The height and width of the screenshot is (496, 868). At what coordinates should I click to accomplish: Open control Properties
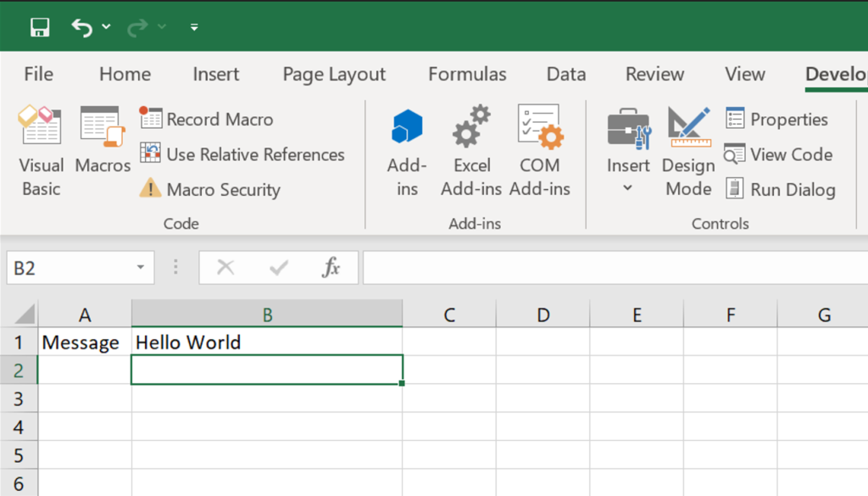click(776, 120)
